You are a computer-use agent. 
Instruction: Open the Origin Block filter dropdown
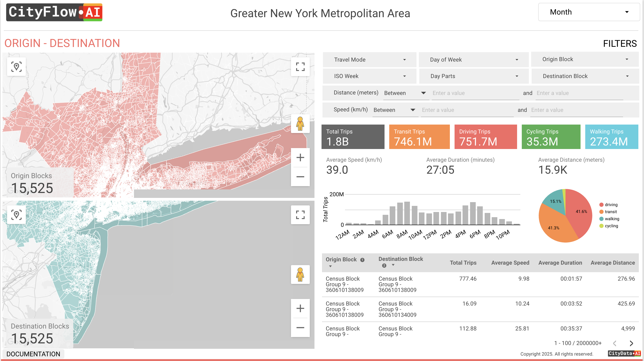click(x=585, y=59)
